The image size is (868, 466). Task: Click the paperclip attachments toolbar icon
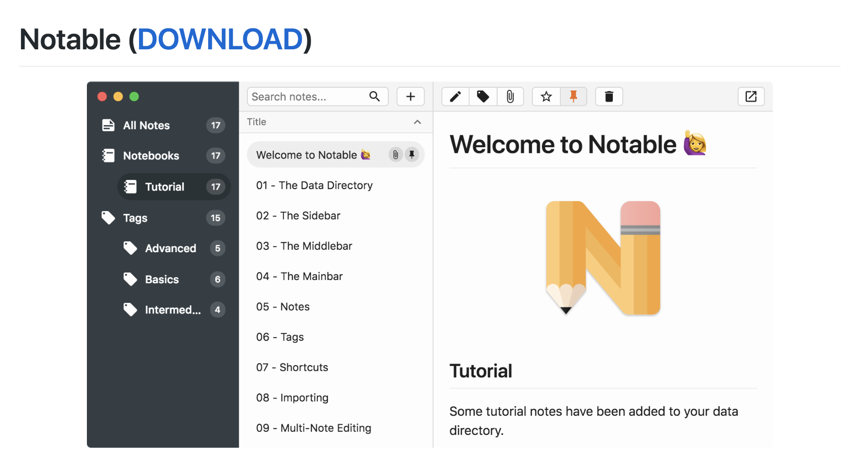(510, 97)
